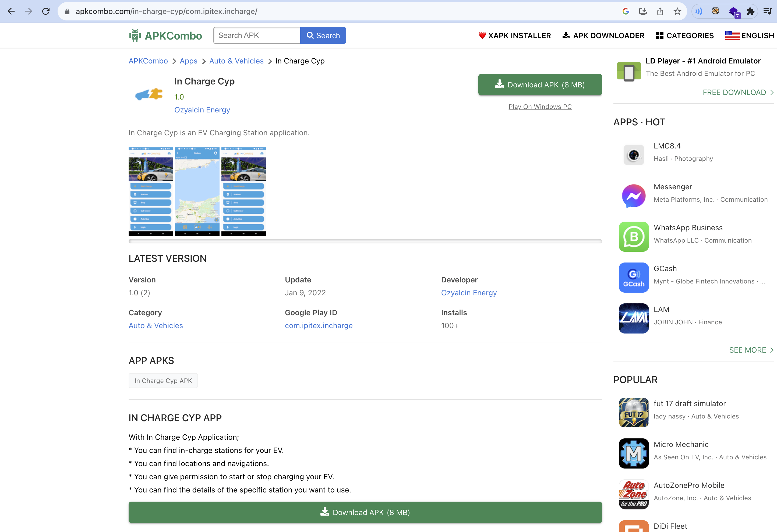777x532 pixels.
Task: Go back using browser back arrow
Action: coord(11,11)
